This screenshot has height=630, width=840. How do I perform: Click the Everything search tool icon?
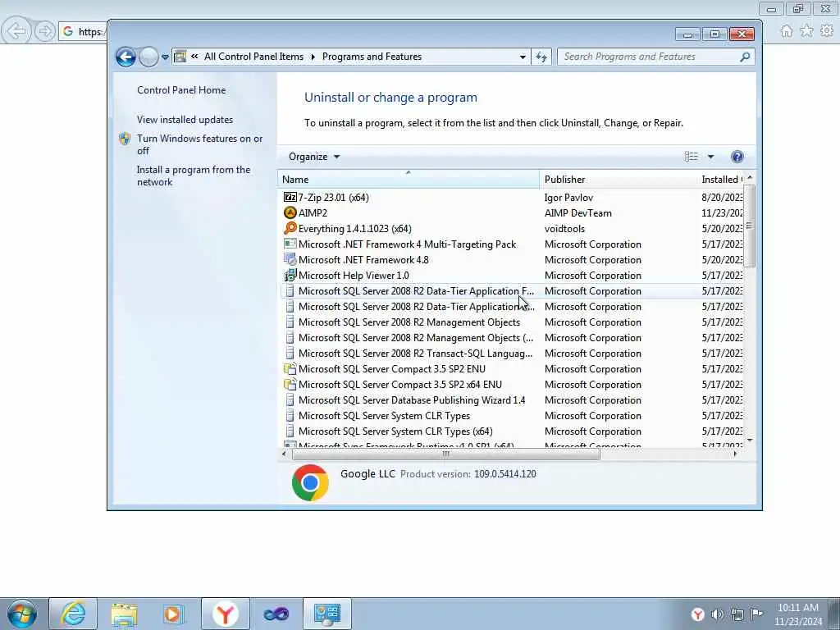point(290,228)
